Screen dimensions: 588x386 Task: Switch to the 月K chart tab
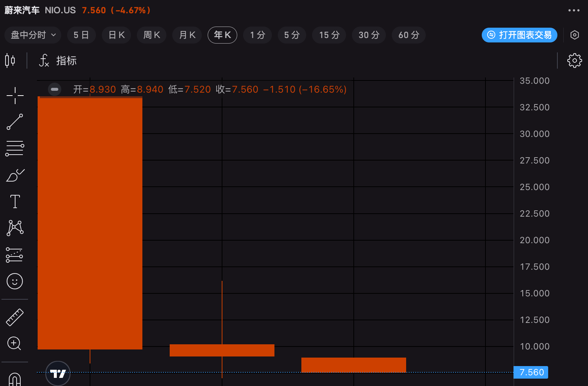point(187,35)
